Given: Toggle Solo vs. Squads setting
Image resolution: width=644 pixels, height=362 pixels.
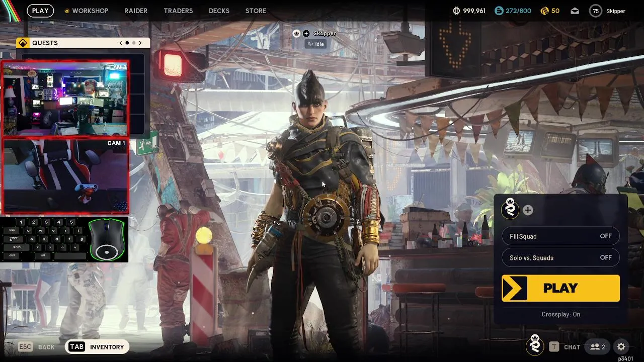Looking at the screenshot, I should 560,258.
